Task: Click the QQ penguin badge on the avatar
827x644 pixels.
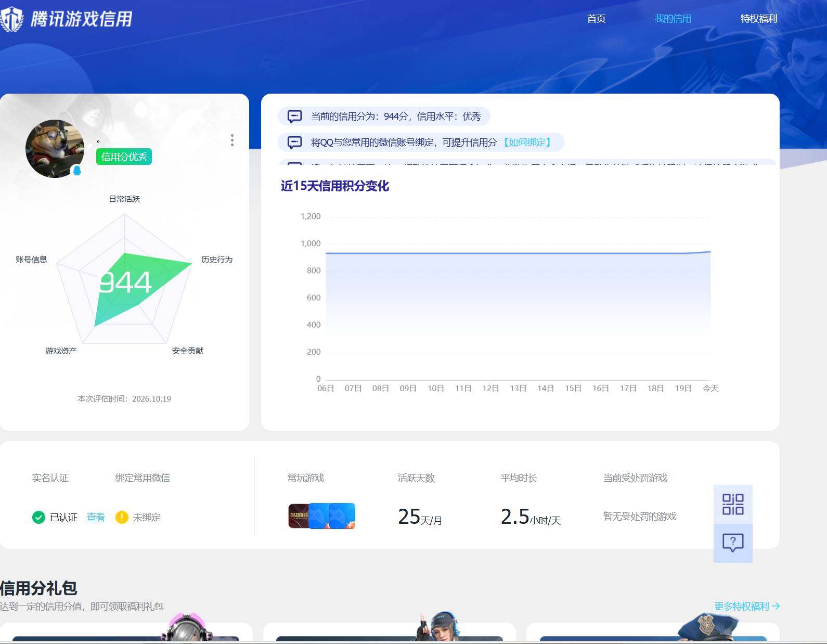Action: pos(77,171)
